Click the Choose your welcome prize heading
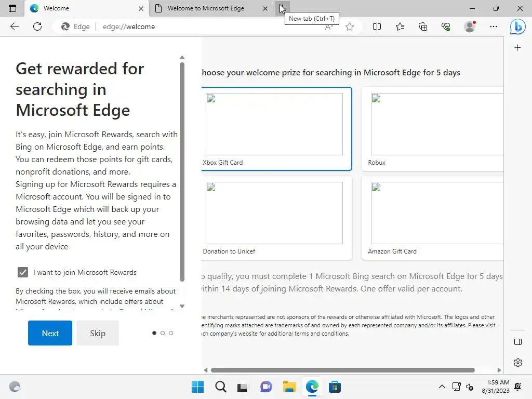This screenshot has height=399, width=532. click(x=331, y=73)
